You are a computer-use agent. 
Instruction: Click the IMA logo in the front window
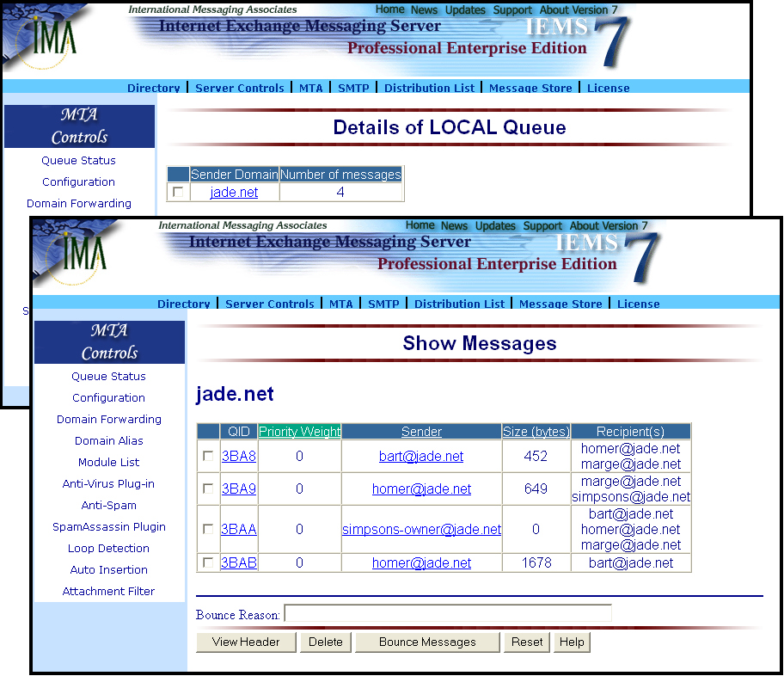tap(76, 253)
